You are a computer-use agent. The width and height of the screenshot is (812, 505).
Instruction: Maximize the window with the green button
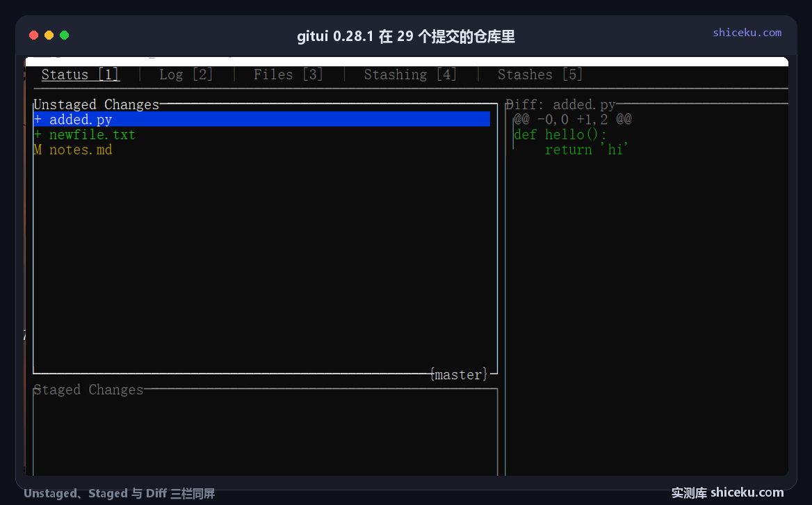tap(65, 35)
